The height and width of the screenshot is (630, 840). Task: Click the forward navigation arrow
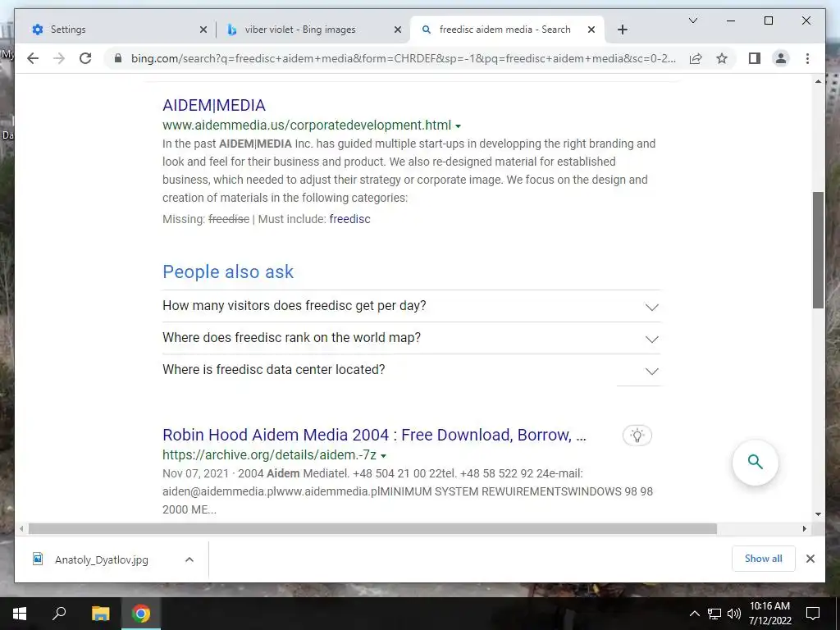point(59,58)
